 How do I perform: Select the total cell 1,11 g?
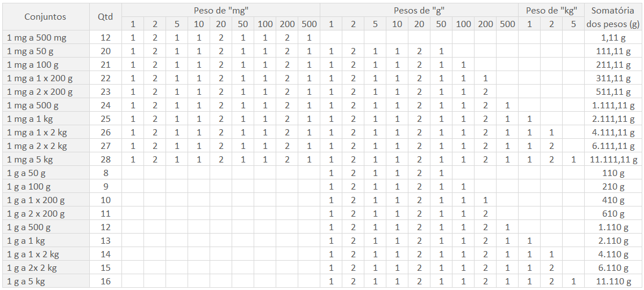tap(613, 38)
